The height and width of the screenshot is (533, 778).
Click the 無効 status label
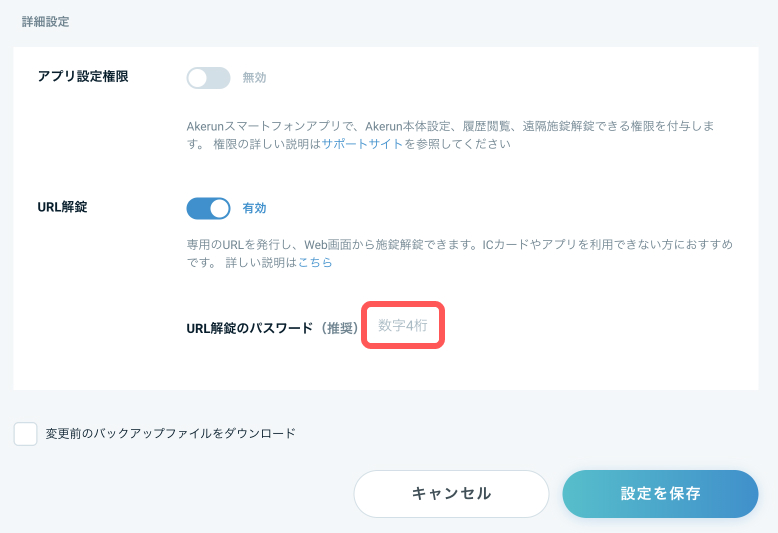[x=254, y=78]
